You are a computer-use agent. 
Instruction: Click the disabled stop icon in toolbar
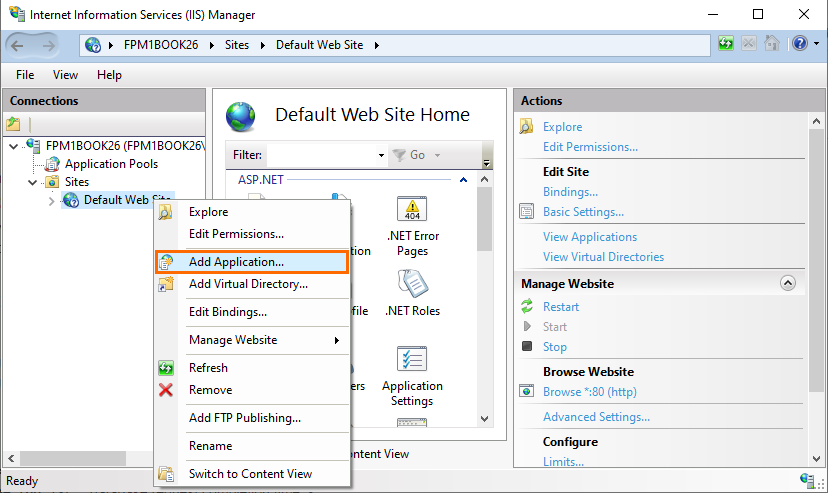748,43
